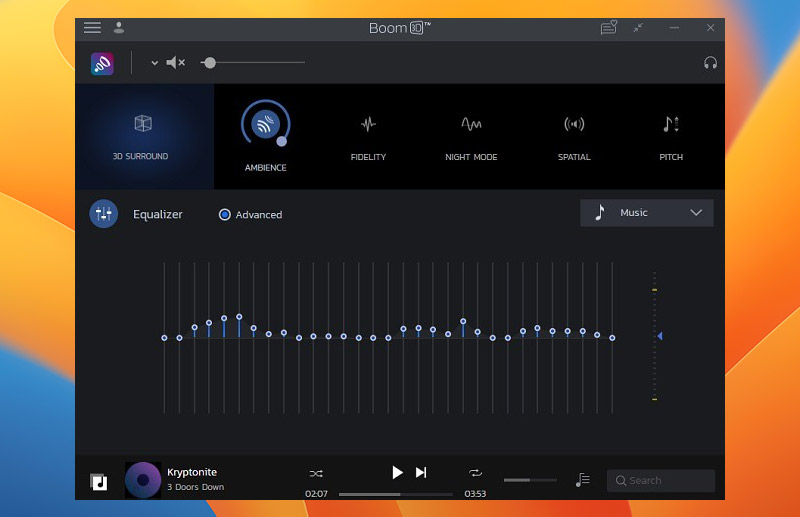
Task: Open the user account profile
Action: [119, 28]
